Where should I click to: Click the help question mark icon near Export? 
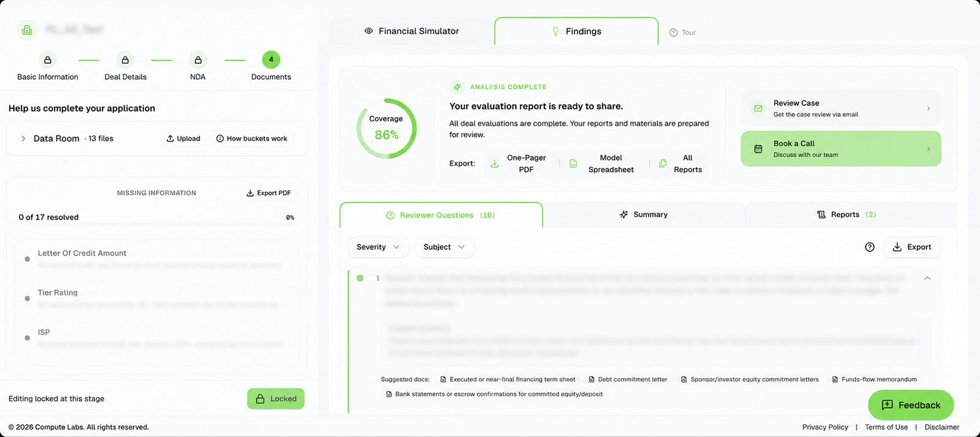870,247
